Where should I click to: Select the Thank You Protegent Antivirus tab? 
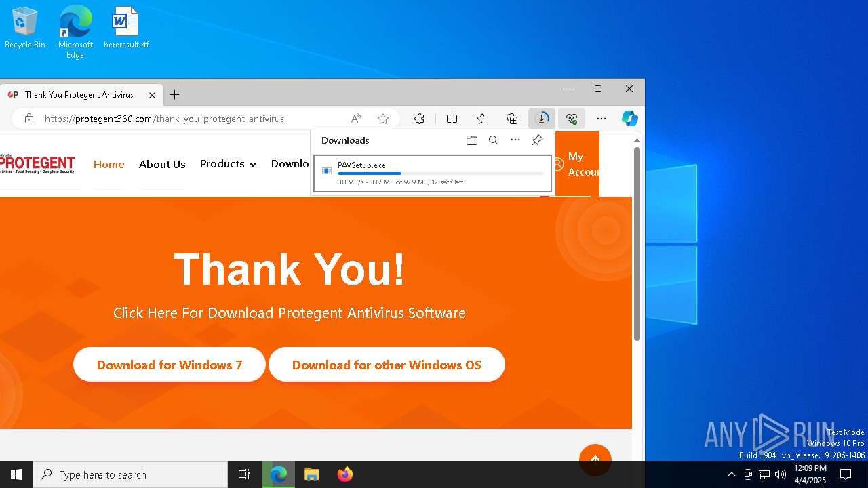(80, 95)
